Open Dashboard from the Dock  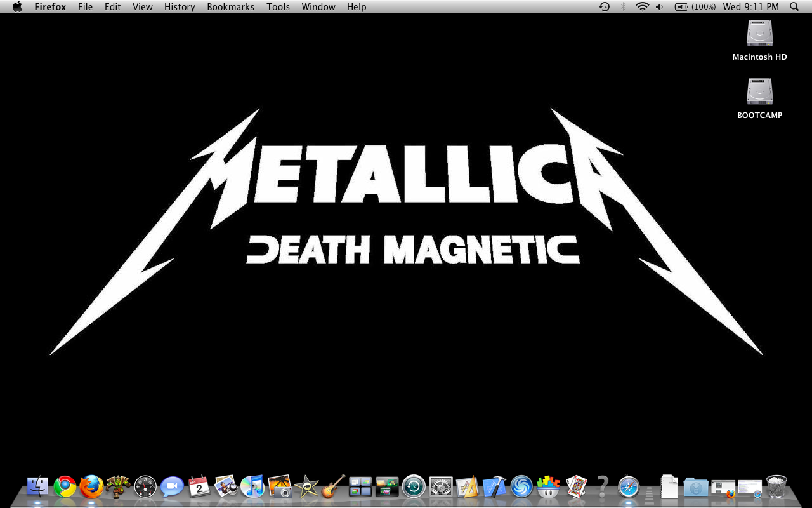(145, 487)
